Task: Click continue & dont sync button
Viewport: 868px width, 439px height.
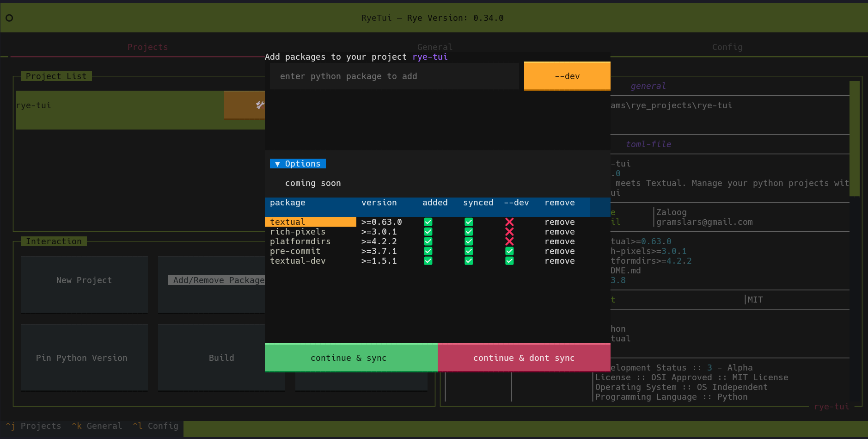Action: coord(524,358)
